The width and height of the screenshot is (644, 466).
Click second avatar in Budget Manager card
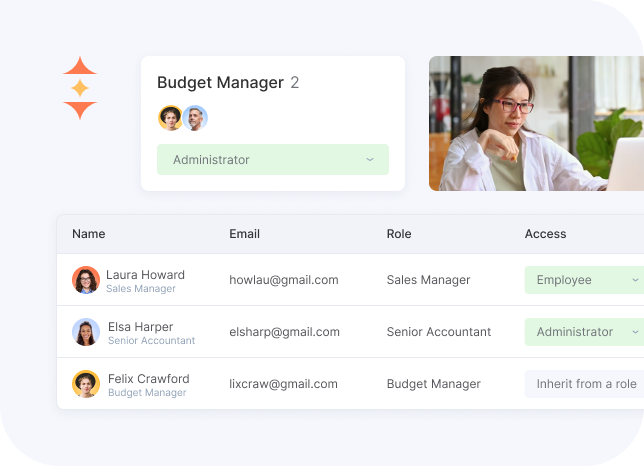point(195,118)
